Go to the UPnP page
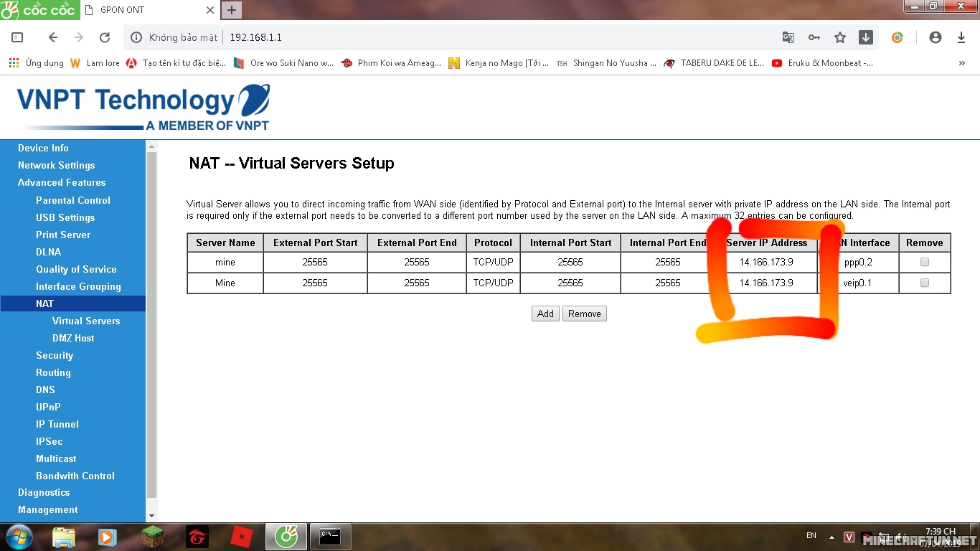 [48, 407]
